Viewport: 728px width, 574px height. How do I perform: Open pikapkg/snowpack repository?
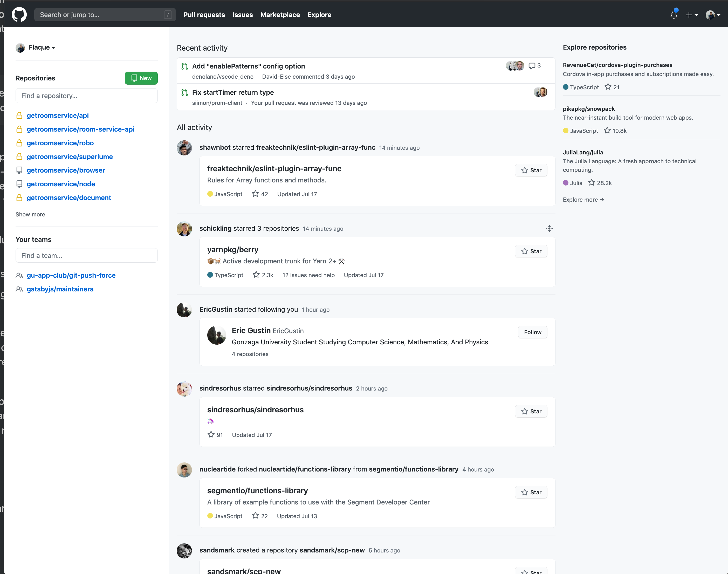[589, 108]
